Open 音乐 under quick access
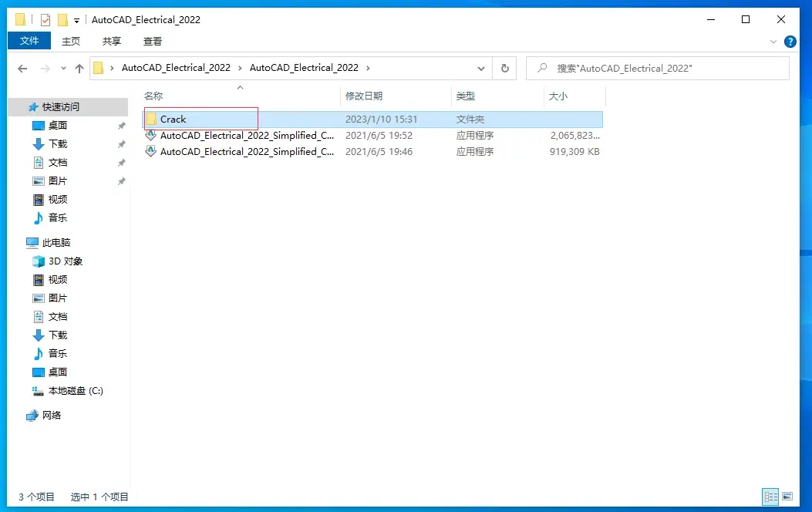The height and width of the screenshot is (512, 812). coord(58,218)
